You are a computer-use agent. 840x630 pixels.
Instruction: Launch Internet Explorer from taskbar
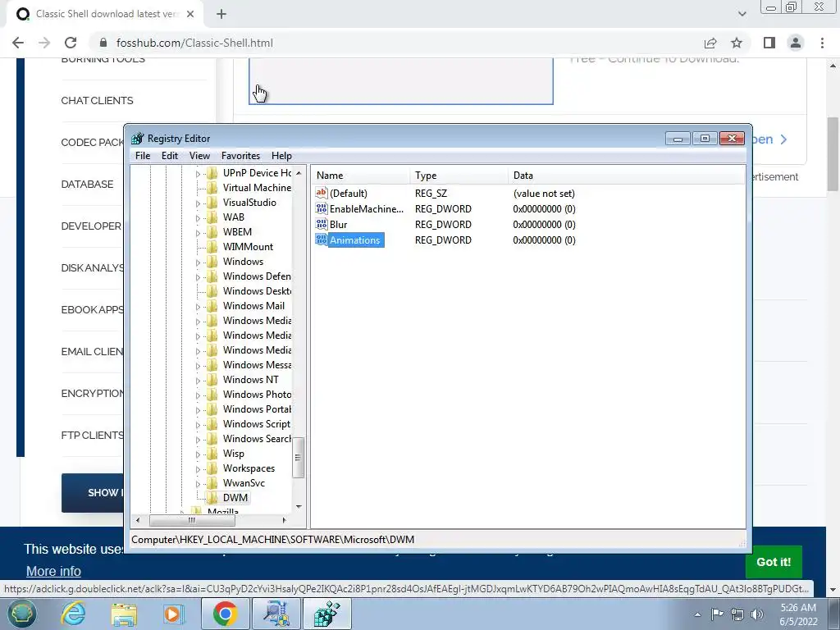[73, 614]
